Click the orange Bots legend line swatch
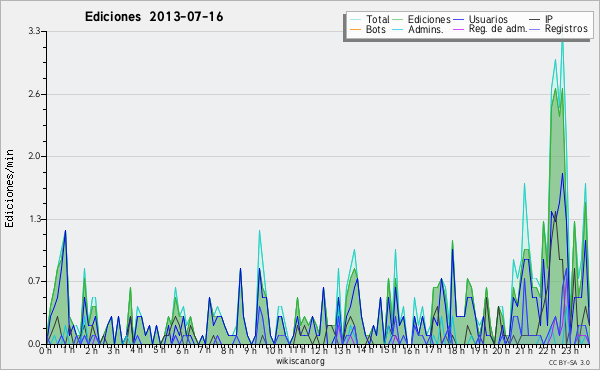The width and height of the screenshot is (600, 370). [355, 29]
